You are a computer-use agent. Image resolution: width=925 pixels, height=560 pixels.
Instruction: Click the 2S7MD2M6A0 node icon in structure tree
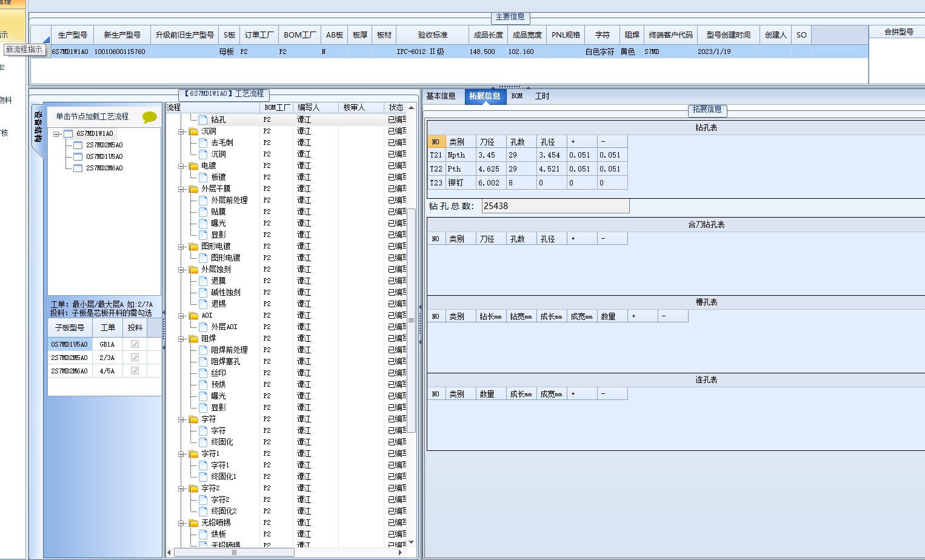pos(78,168)
